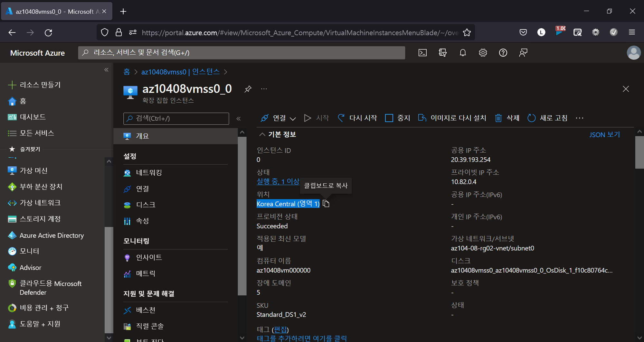Image resolution: width=644 pixels, height=342 pixels.
Task: Click the browser reload button
Action: (48, 32)
